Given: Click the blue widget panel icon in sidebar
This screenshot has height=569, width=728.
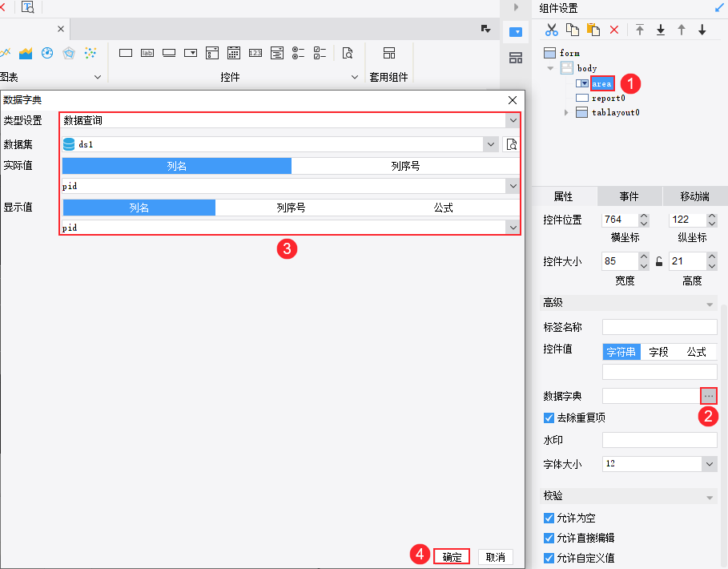Looking at the screenshot, I should [x=515, y=32].
